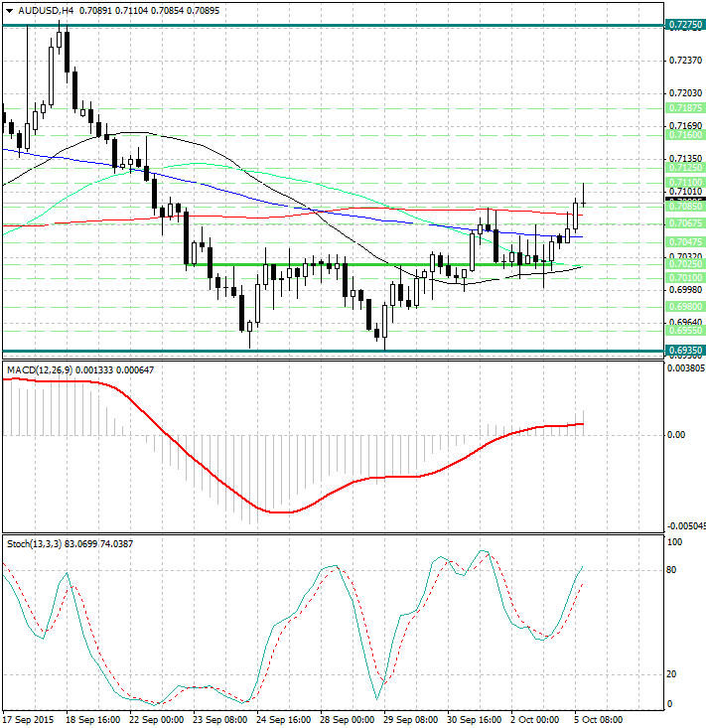Select the 0.71875 green level label
Image resolution: width=706 pixels, height=728 pixels.
point(683,107)
